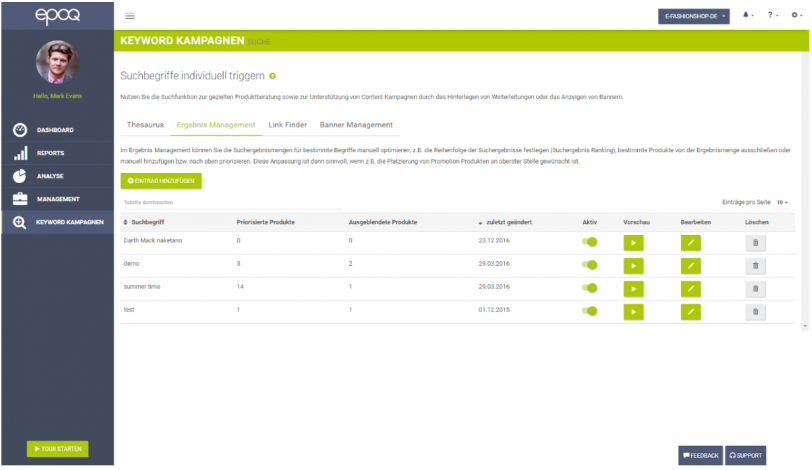Toggle active switch for test
The height and width of the screenshot is (470, 812).
[589, 311]
